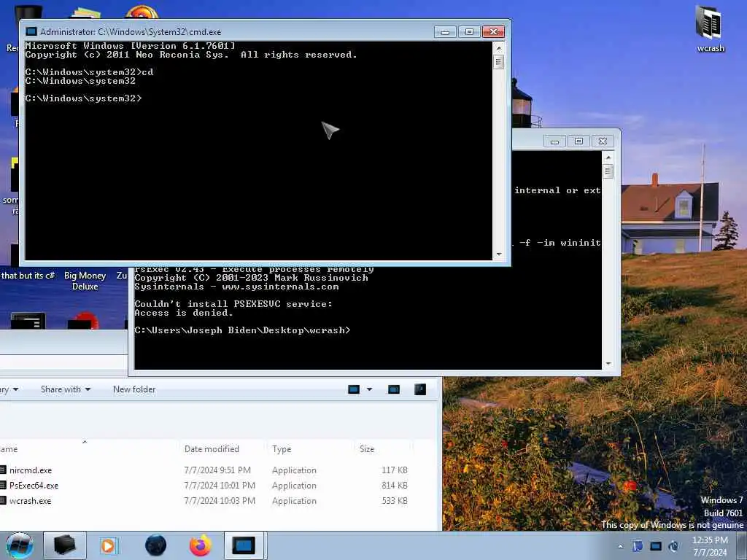The image size is (747, 560).
Task: Select the Big Money Deluxe desktop shortcut
Action: 85,281
